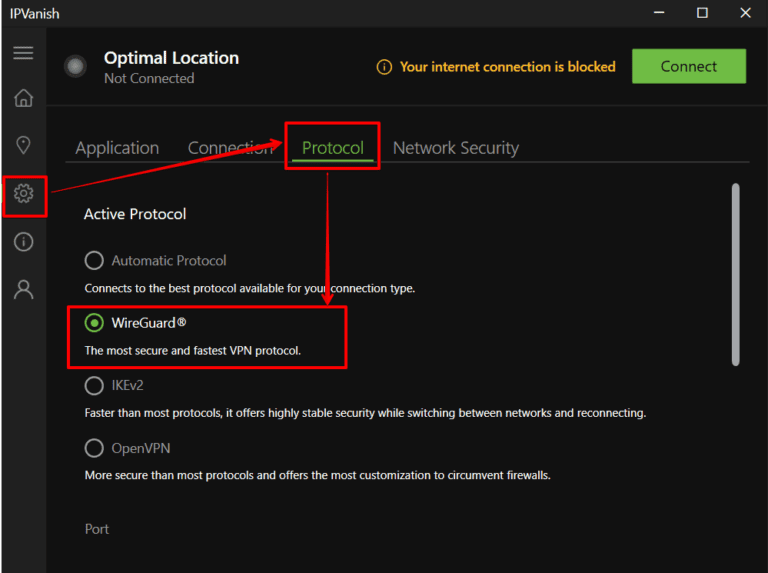
Task: Switch to the Application tab
Action: 117,148
